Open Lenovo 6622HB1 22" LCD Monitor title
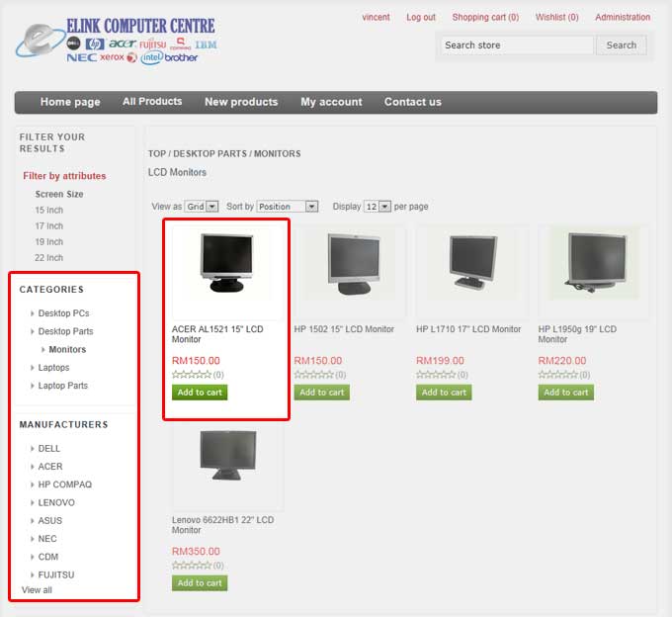Screen dimensions: 672x617 tap(222, 525)
